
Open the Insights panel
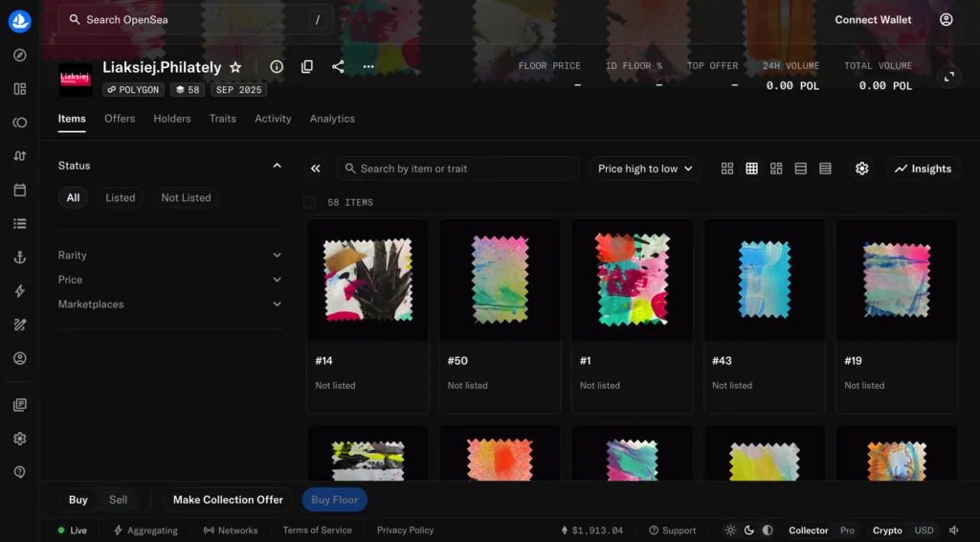click(923, 169)
